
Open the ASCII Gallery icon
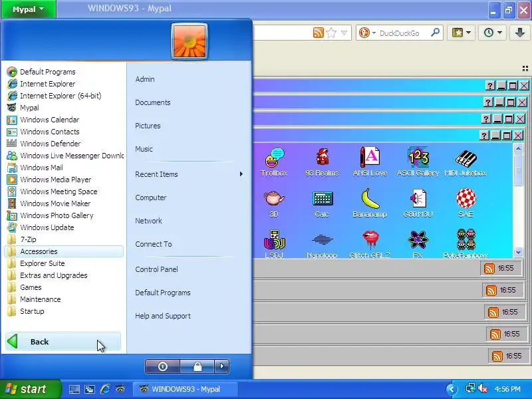418,162
